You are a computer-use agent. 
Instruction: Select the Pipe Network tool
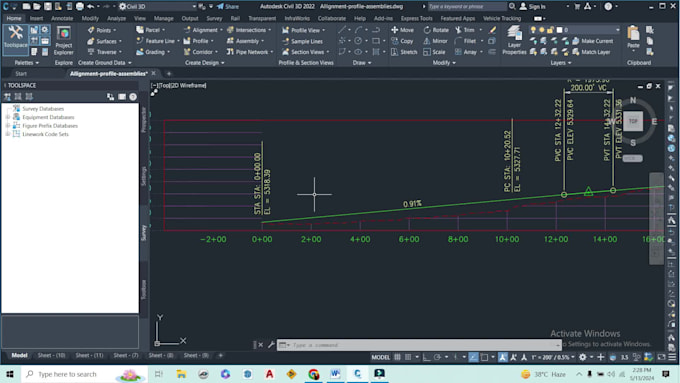(x=250, y=52)
